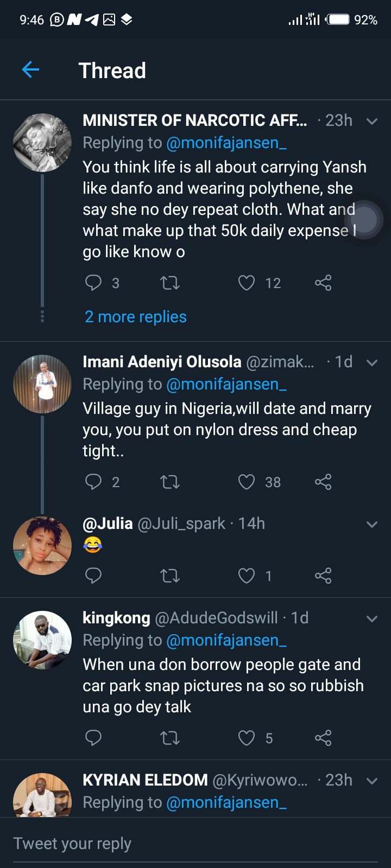
Task: Share kingkong's tweet
Action: point(323,738)
